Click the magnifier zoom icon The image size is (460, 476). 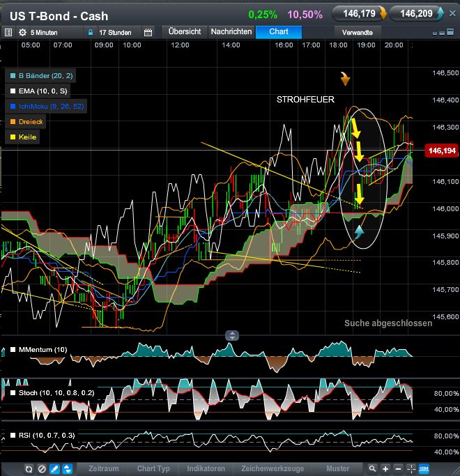tap(372, 469)
